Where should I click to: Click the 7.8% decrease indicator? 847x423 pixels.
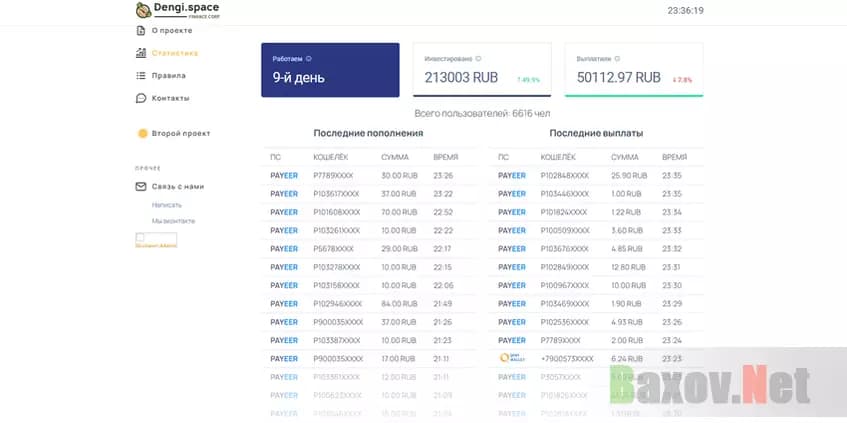pyautogui.click(x=682, y=80)
